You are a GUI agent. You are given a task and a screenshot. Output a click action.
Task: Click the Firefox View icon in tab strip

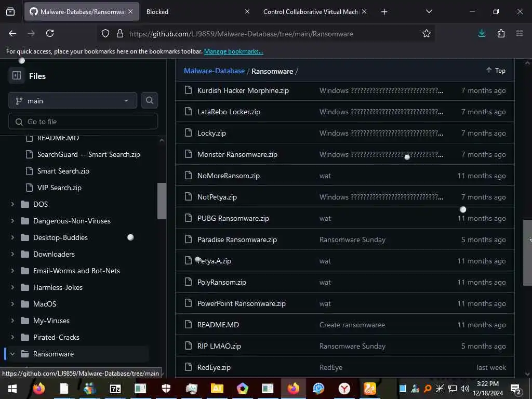[x=10, y=12]
